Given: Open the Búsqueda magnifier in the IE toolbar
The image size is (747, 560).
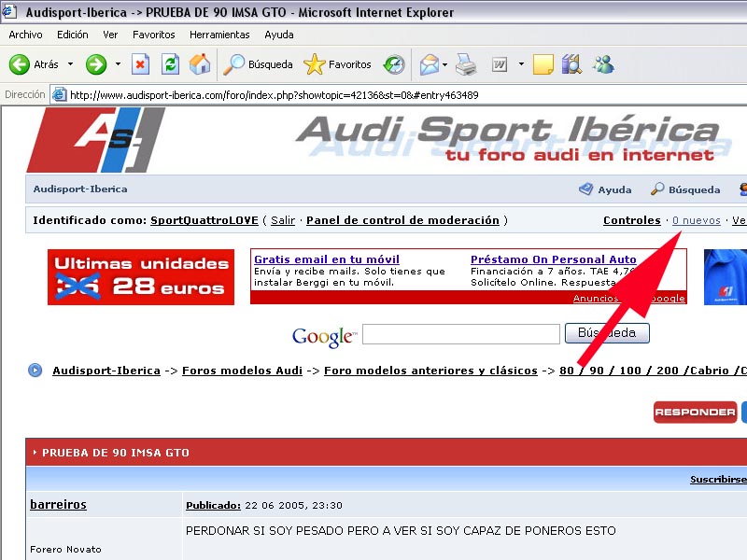Looking at the screenshot, I should (233, 64).
